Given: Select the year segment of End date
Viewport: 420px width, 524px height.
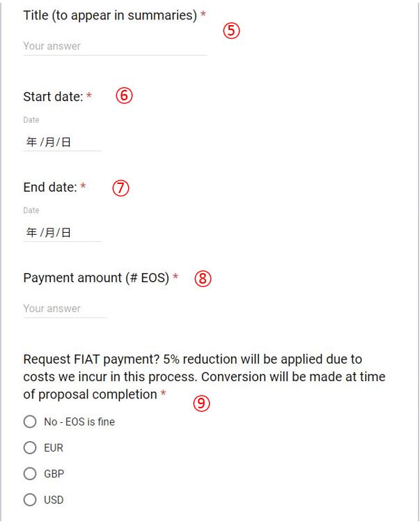Looking at the screenshot, I should [31, 233].
